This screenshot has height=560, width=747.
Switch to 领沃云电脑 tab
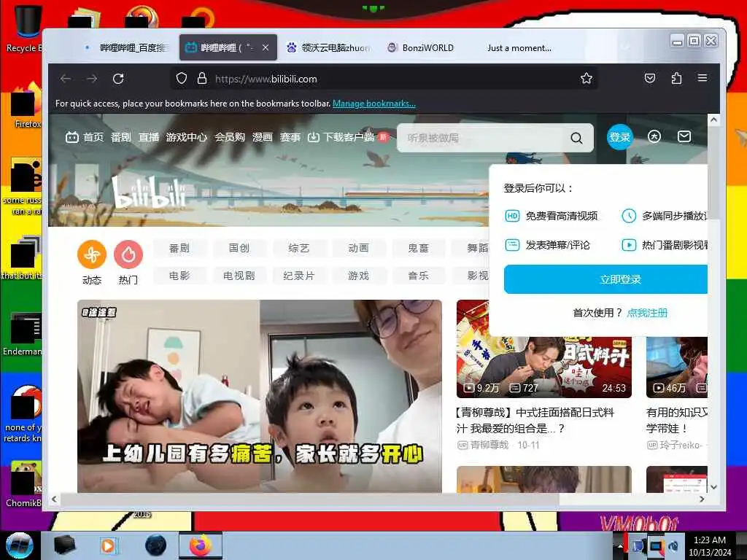click(328, 47)
